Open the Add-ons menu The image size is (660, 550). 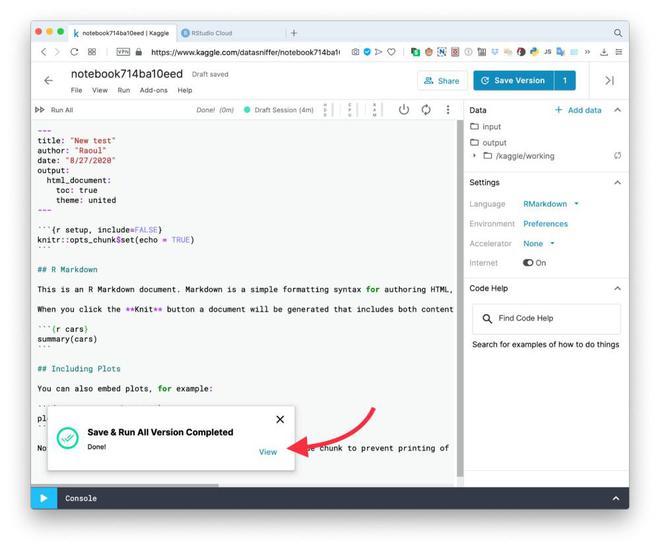(x=154, y=90)
